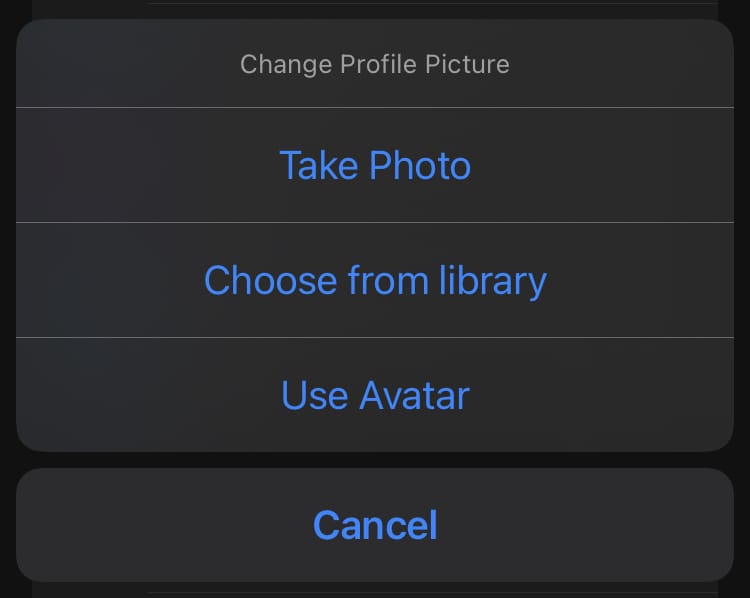750x598 pixels.
Task: Select Choose from library
Action: 375,280
